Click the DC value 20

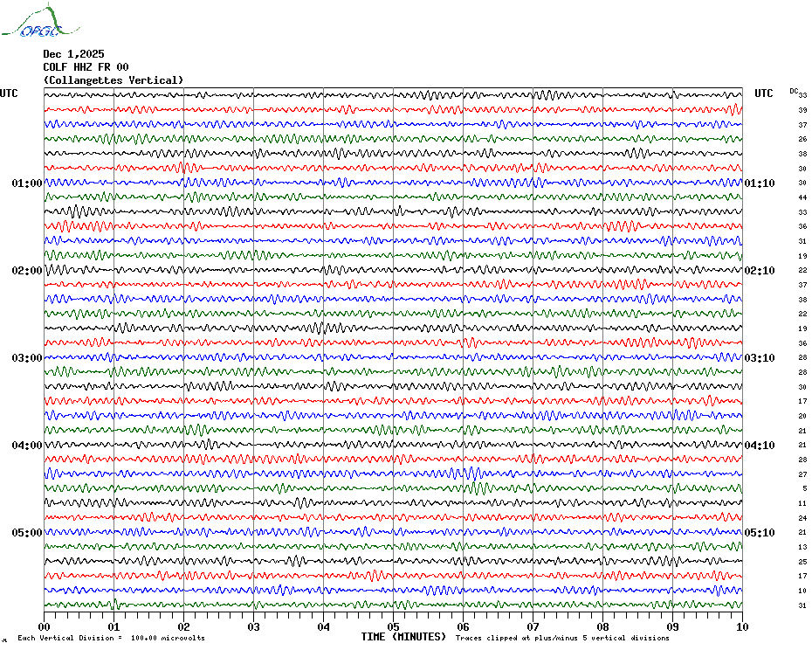(x=802, y=416)
